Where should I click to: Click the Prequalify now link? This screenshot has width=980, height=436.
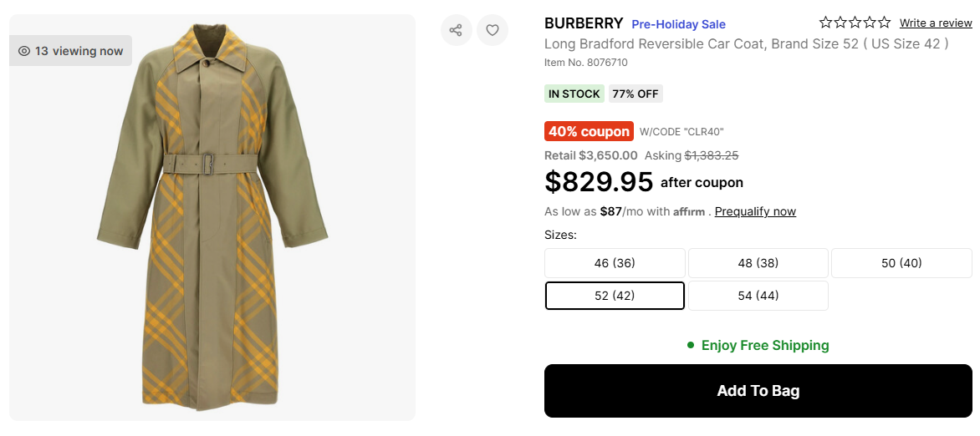pyautogui.click(x=755, y=211)
